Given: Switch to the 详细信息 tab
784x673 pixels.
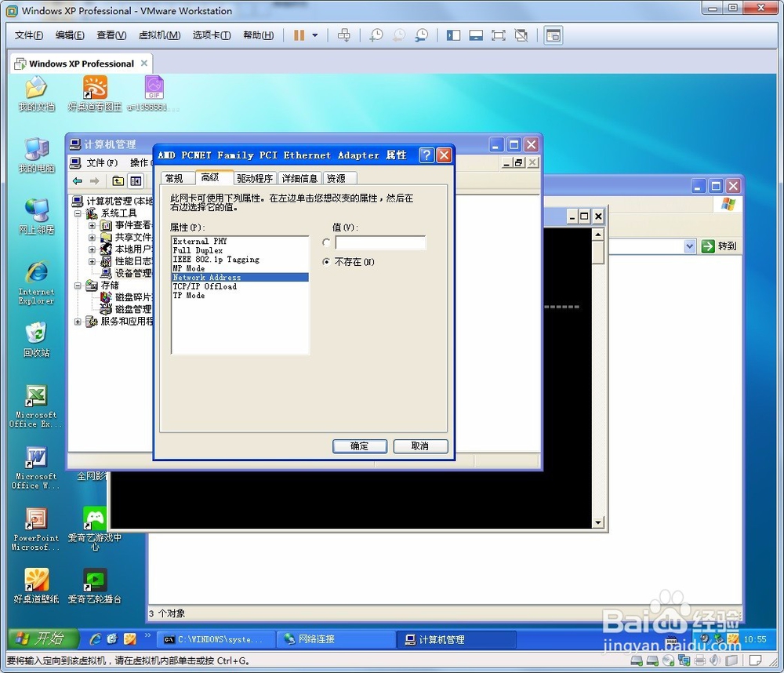Looking at the screenshot, I should tap(299, 178).
